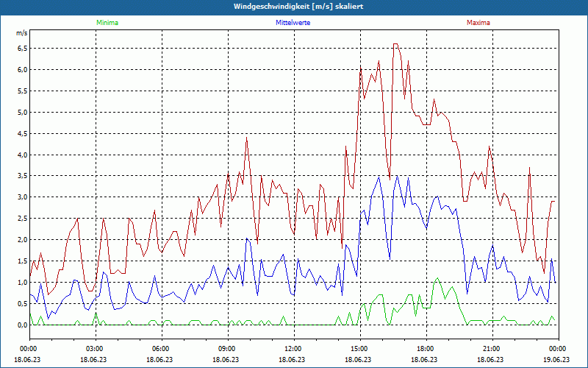Click the "4,5" y-axis value
This screenshot has height=368, width=588.
click(x=23, y=133)
